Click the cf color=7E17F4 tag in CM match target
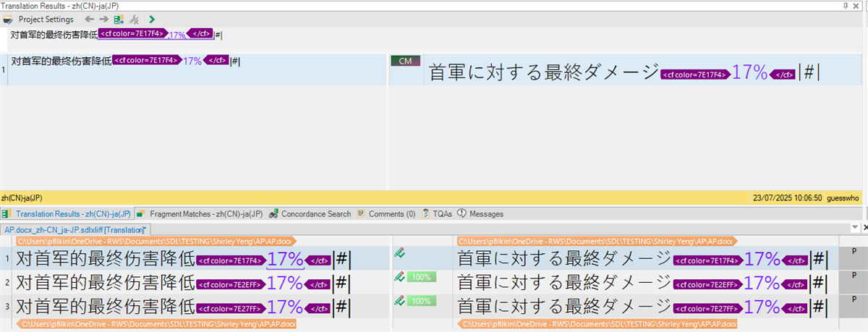868x332 pixels. click(694, 74)
